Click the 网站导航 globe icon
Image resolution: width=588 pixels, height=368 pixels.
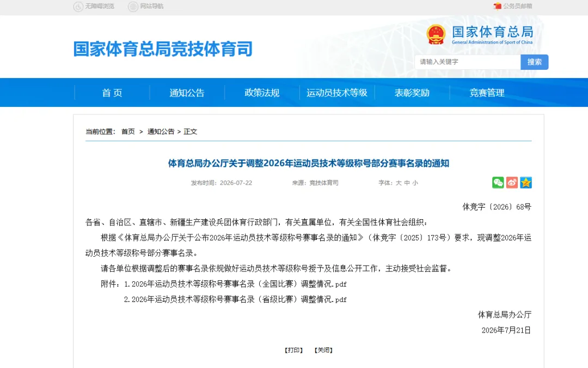133,7
